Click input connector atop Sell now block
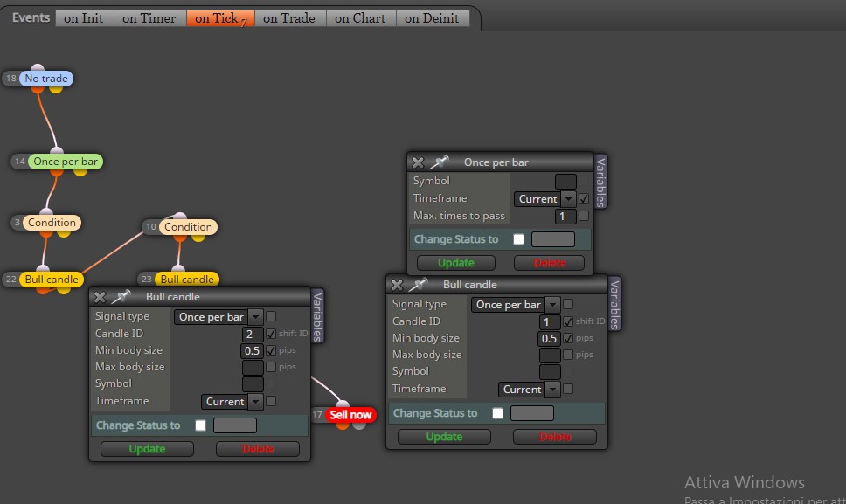The image size is (846, 504). tap(343, 404)
